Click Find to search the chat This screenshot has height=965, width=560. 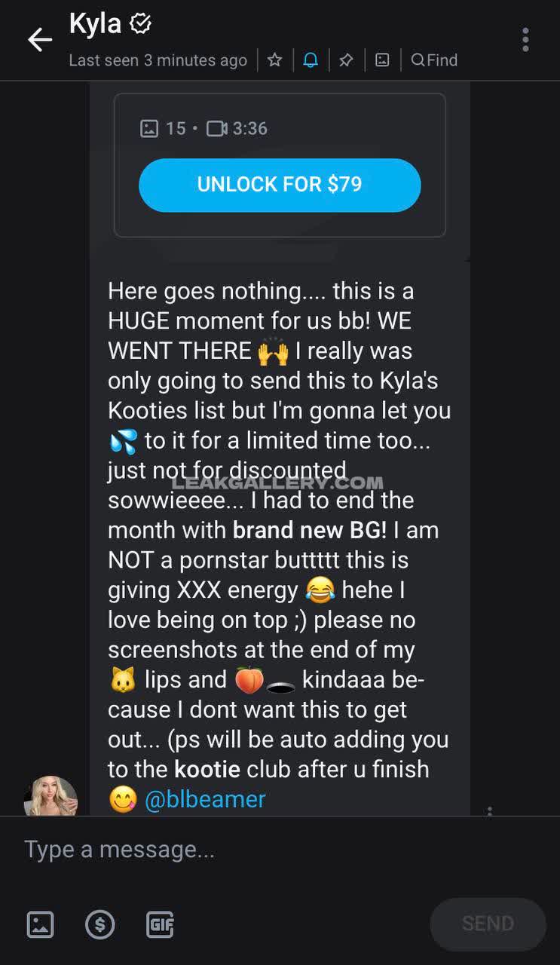[x=435, y=60]
